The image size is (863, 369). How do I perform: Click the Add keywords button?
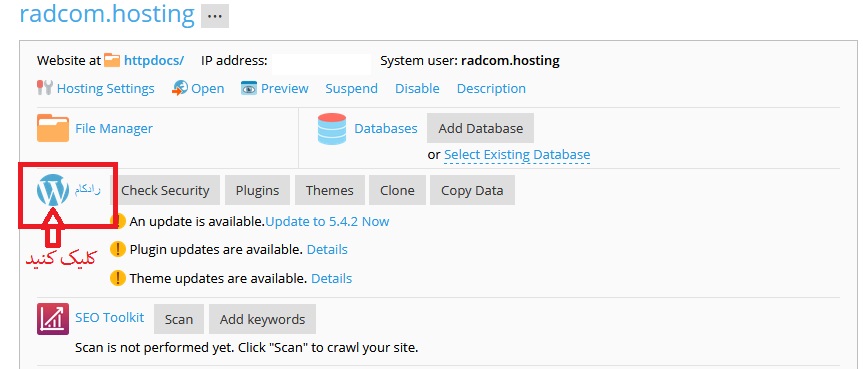(263, 319)
